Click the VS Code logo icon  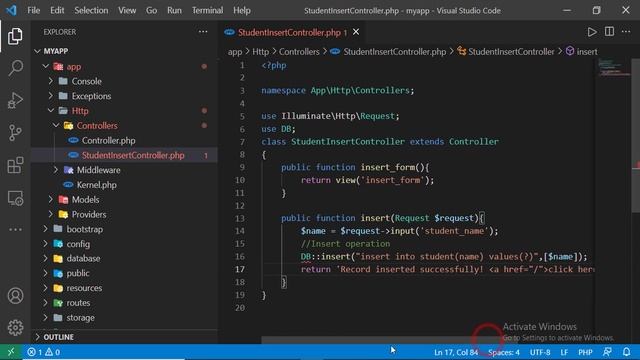point(11,10)
